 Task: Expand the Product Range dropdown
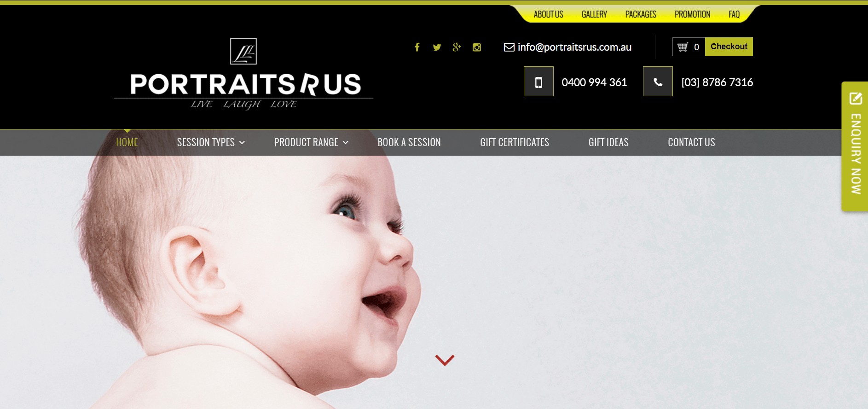tap(311, 142)
